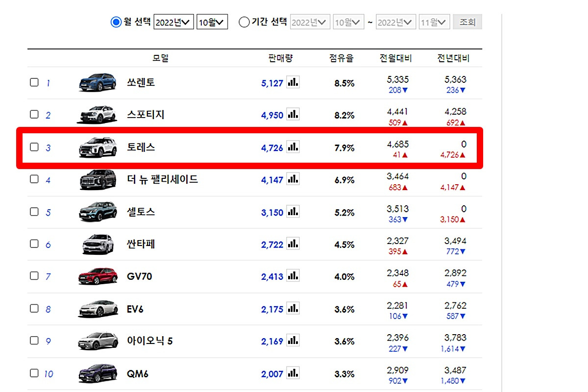Open the GV70 model link
The width and height of the screenshot is (588, 392).
pyautogui.click(x=140, y=276)
